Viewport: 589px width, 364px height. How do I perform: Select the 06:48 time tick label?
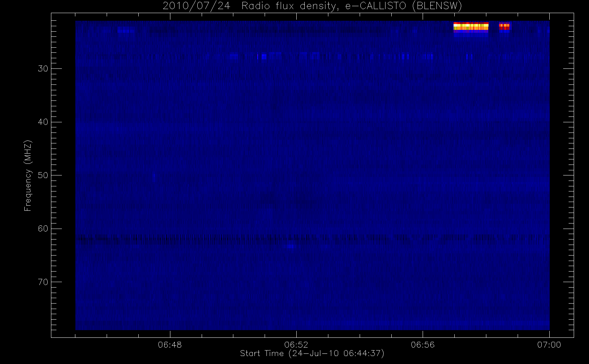tap(170, 344)
